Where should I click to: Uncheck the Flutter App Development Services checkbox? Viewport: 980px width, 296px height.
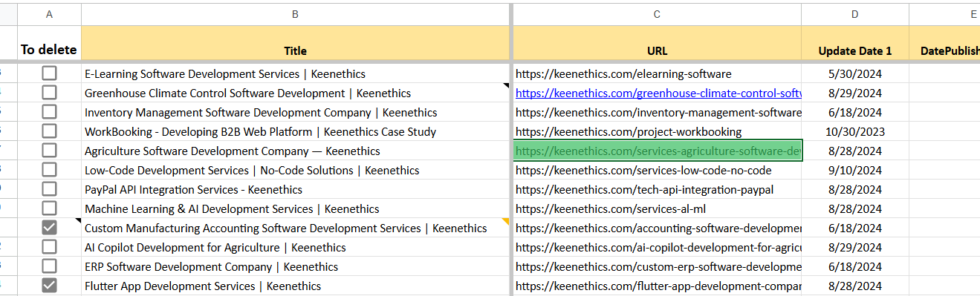[x=49, y=286]
